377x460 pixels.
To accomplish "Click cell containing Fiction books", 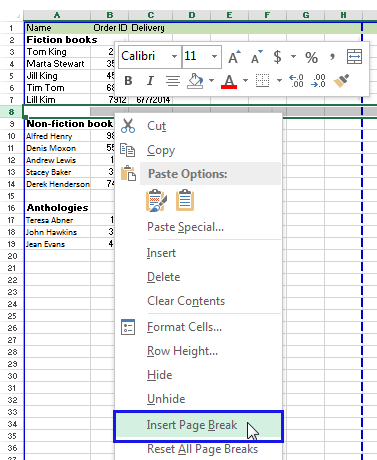I will click(x=57, y=40).
